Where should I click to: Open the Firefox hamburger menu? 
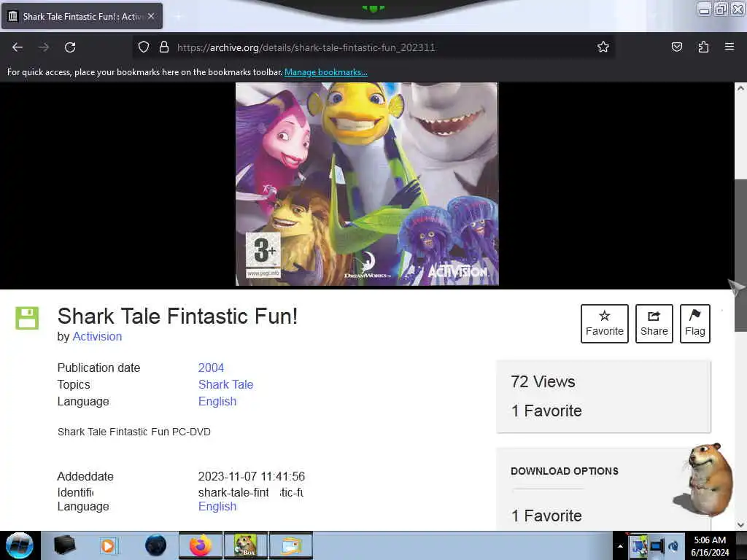tap(729, 47)
